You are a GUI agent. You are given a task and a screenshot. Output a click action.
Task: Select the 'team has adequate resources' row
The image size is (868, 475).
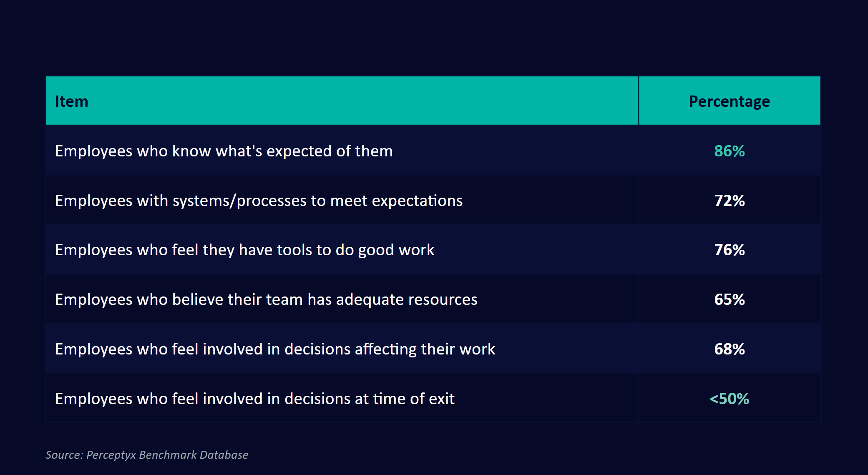point(266,299)
